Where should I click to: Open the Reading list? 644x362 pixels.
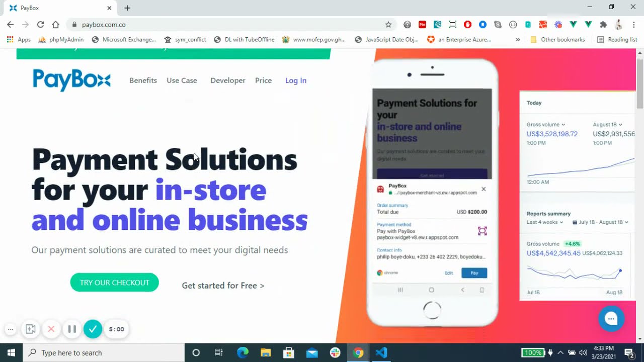click(x=617, y=39)
